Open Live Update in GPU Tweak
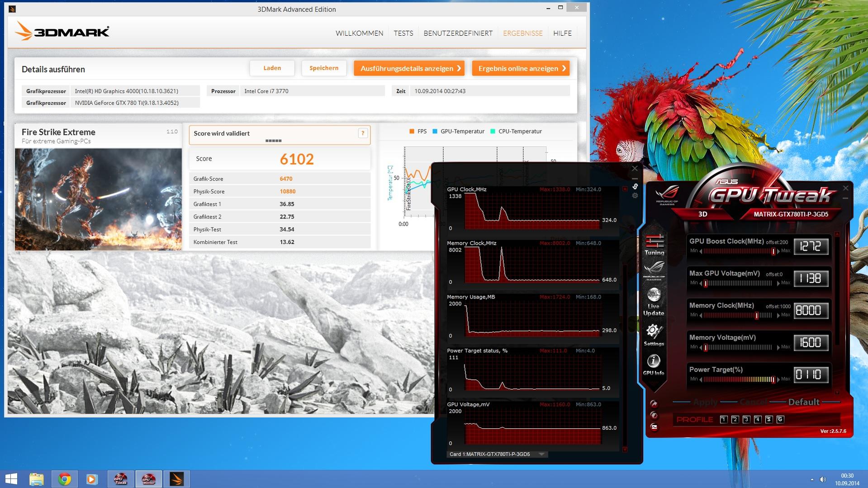Screen dimensions: 868x488 coord(654,302)
